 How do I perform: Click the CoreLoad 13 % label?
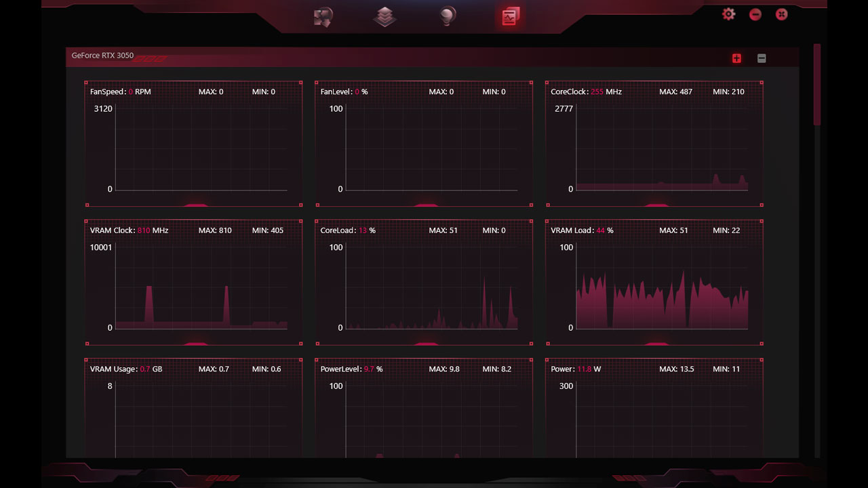click(348, 230)
